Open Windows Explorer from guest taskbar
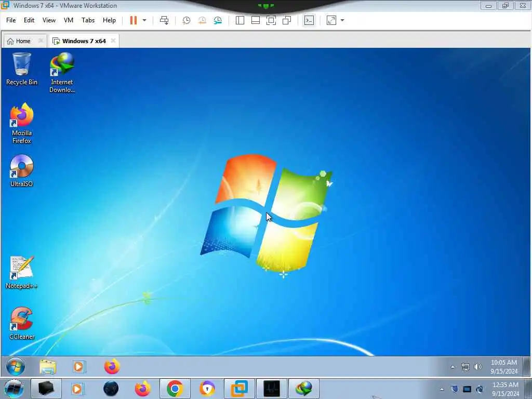Screen dimensions: 532x399 (x=48, y=367)
